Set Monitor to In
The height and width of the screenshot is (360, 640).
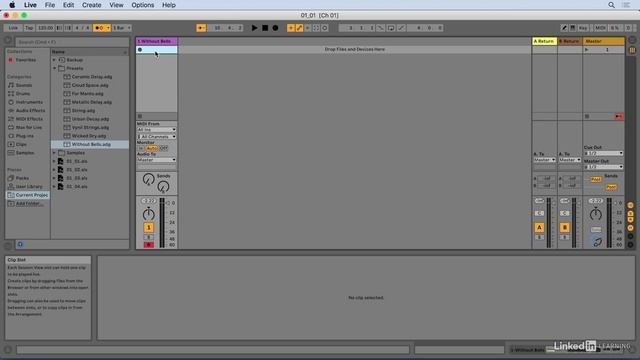point(141,148)
